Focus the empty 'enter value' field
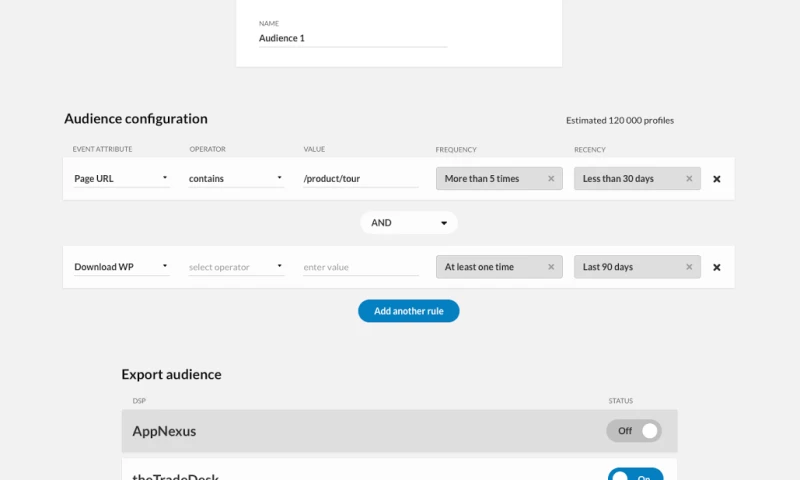 click(x=360, y=267)
